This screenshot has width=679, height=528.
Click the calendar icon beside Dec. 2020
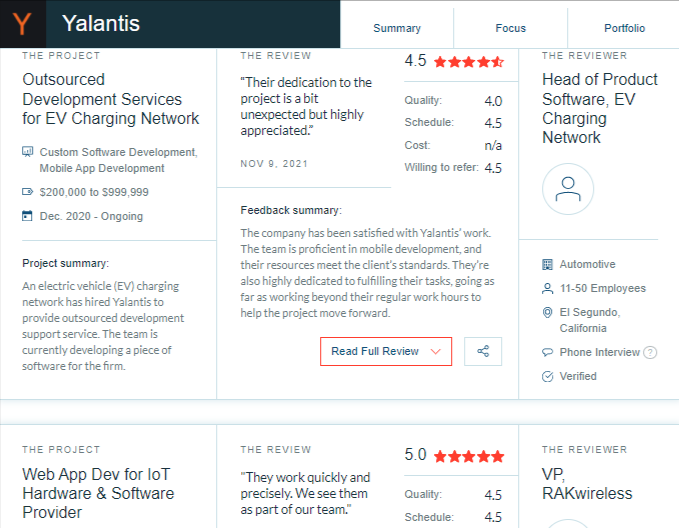(27, 216)
